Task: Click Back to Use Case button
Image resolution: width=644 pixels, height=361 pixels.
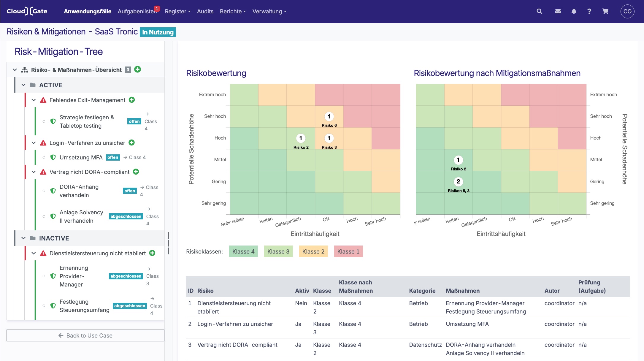Action: tap(85, 335)
